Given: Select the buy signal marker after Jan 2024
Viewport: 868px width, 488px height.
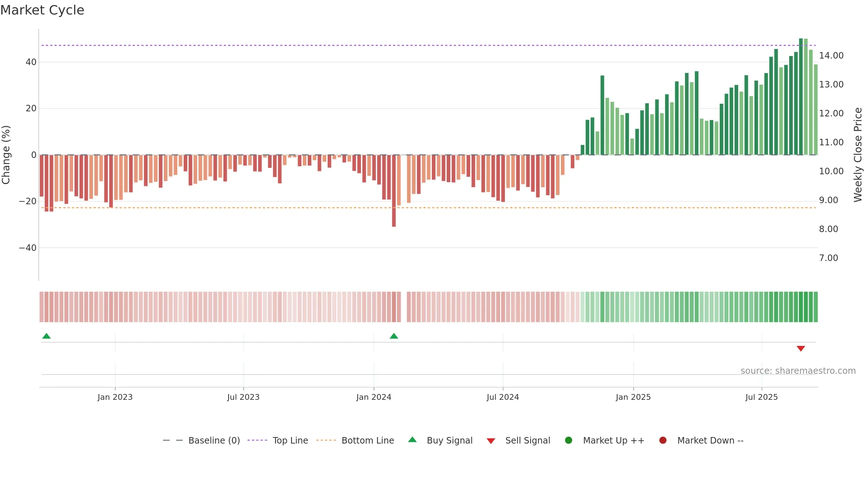Looking at the screenshot, I should click(x=394, y=336).
